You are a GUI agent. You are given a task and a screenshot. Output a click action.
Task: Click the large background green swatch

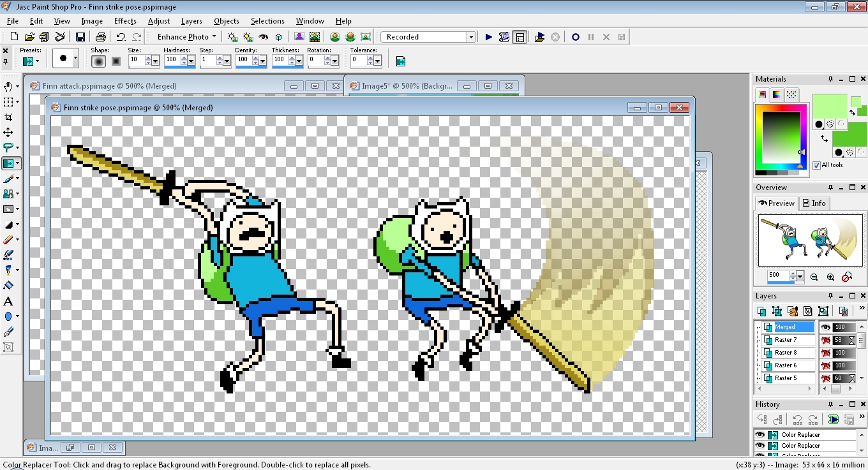[x=849, y=136]
